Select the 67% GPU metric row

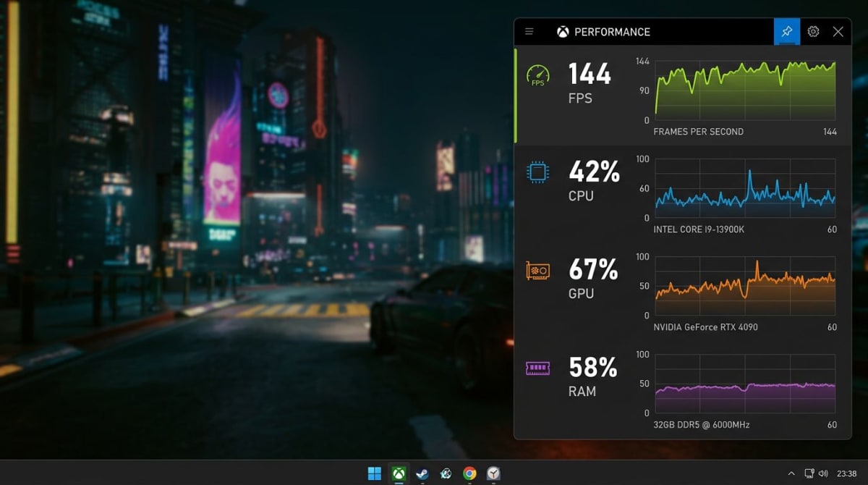pos(682,292)
